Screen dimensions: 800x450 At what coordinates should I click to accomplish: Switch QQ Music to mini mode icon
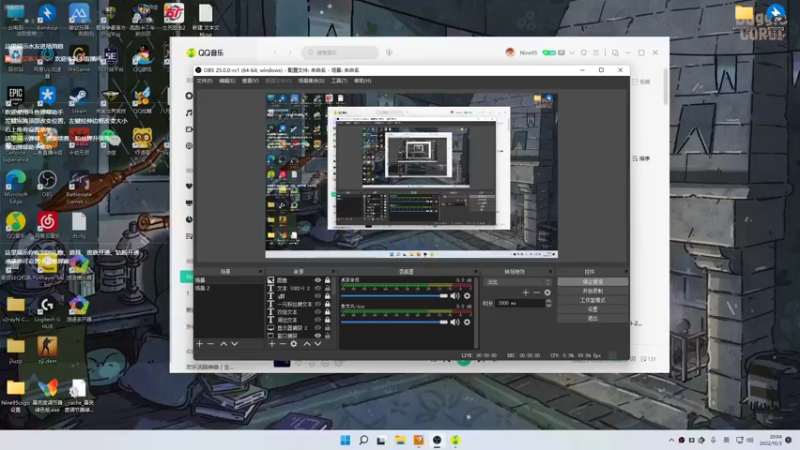point(615,53)
